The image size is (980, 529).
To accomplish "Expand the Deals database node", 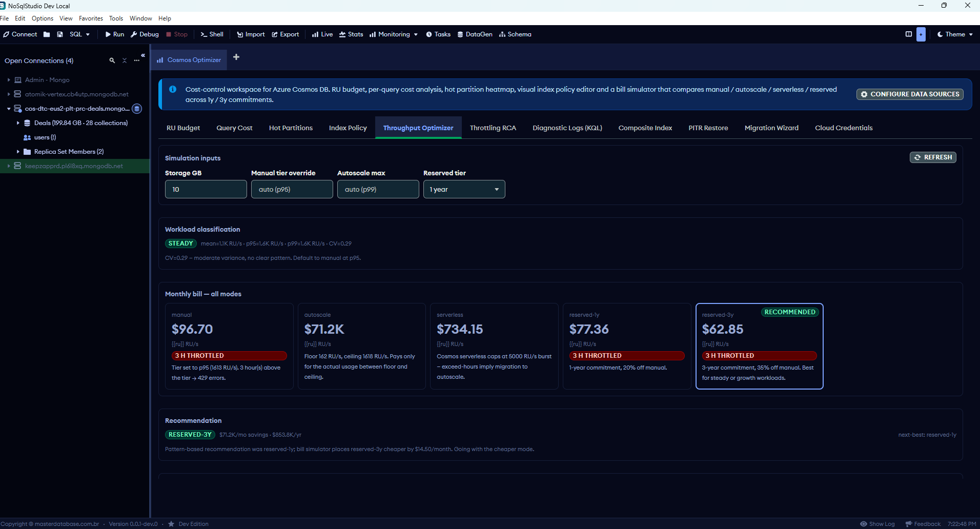I will (18, 123).
